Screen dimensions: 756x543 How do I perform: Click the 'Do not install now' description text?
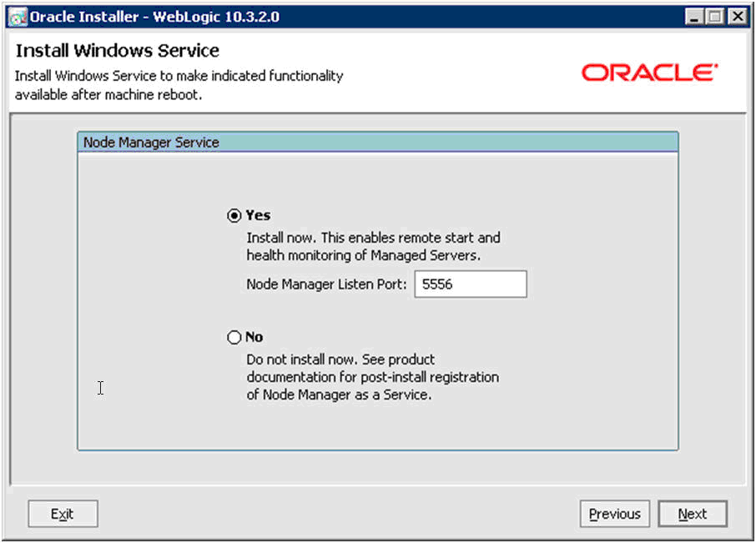(373, 377)
